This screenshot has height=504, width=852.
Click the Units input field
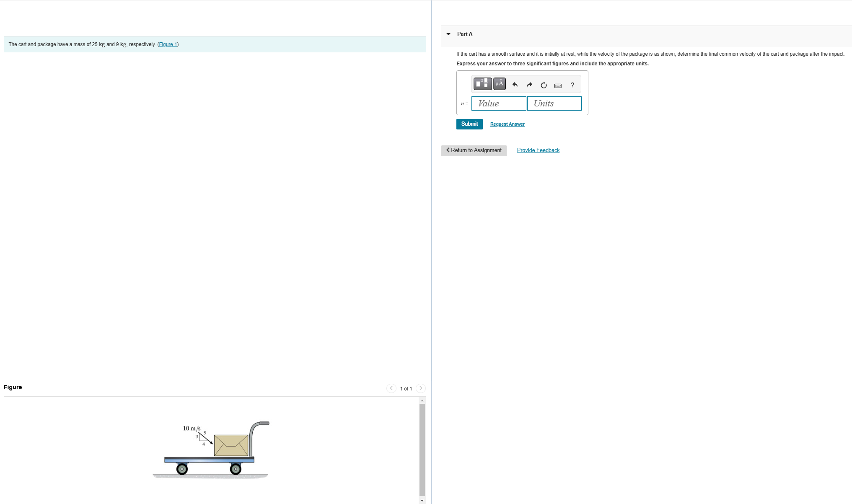tap(554, 103)
